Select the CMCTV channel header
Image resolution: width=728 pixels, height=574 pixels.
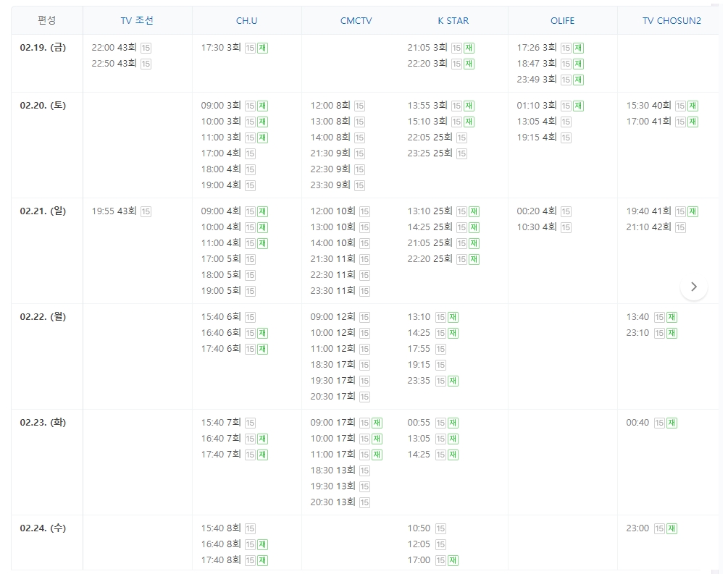(356, 21)
